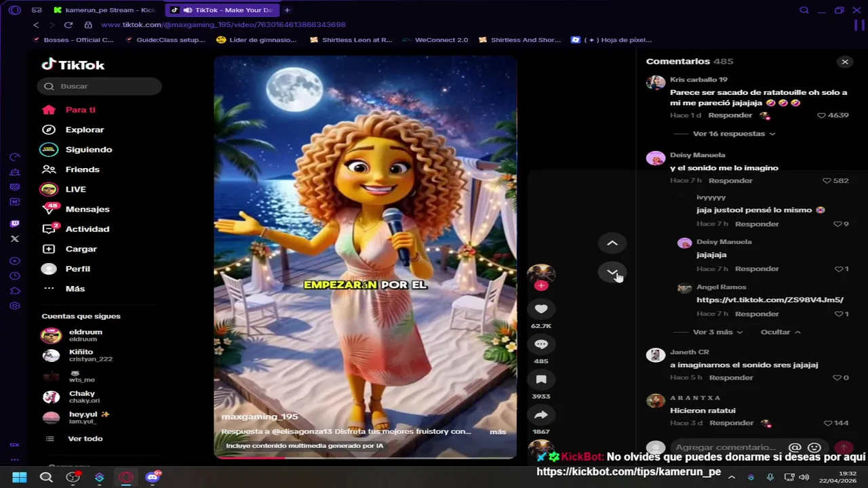The width and height of the screenshot is (868, 488).
Task: Open Windows Start menu
Action: [20, 477]
